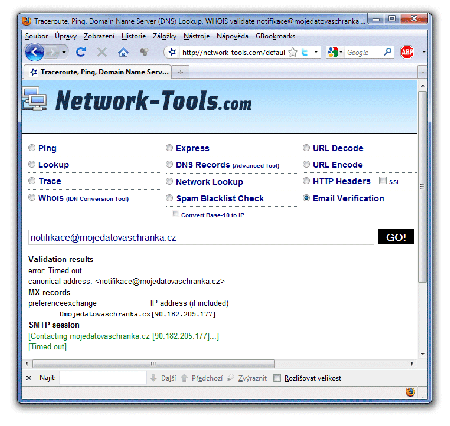Go to the Home page icon

(x=123, y=52)
